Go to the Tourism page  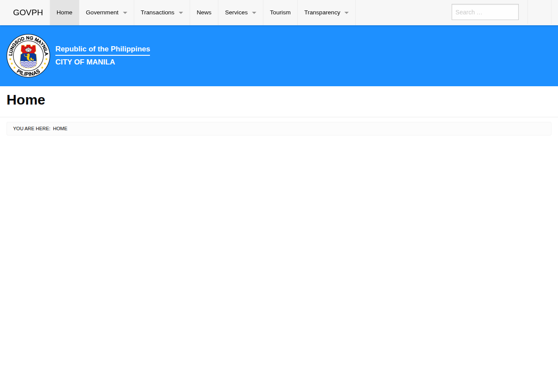280,13
